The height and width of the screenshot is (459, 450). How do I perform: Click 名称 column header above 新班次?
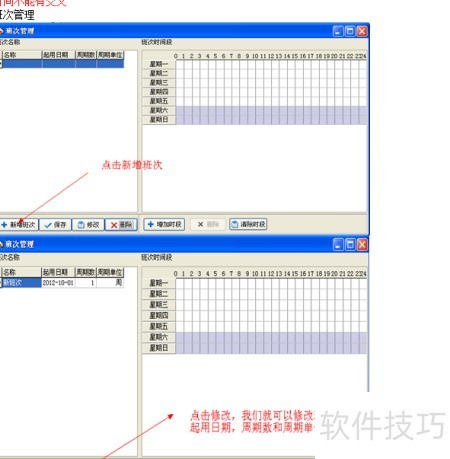click(x=21, y=272)
